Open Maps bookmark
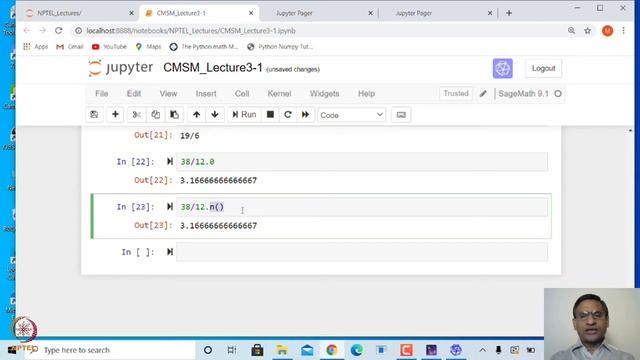 (x=149, y=47)
